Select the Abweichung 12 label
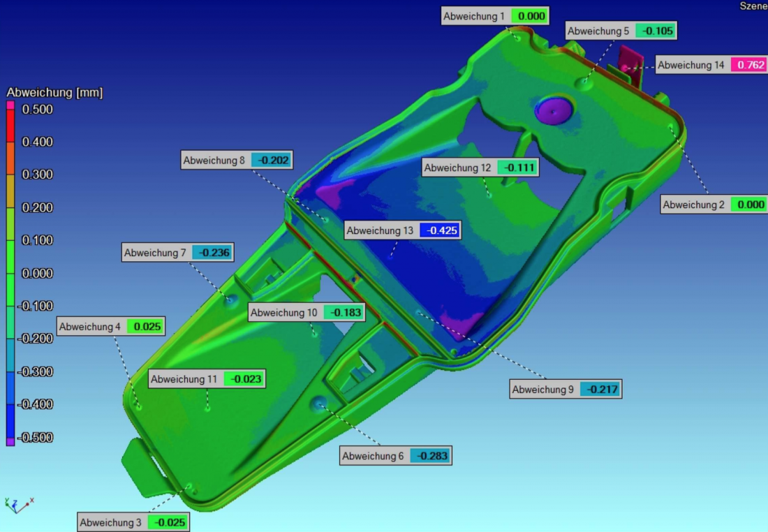Viewport: 768px width, 532px height. [480, 168]
